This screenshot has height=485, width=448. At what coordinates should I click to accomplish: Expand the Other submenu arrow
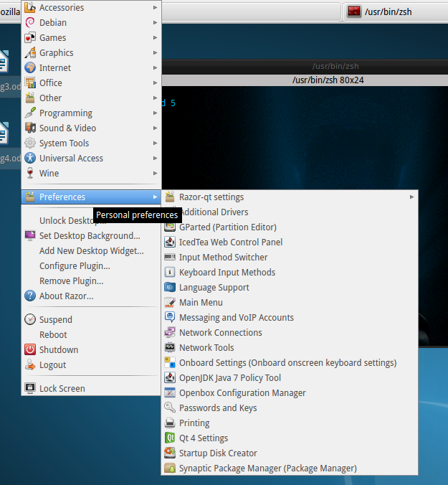pos(155,98)
